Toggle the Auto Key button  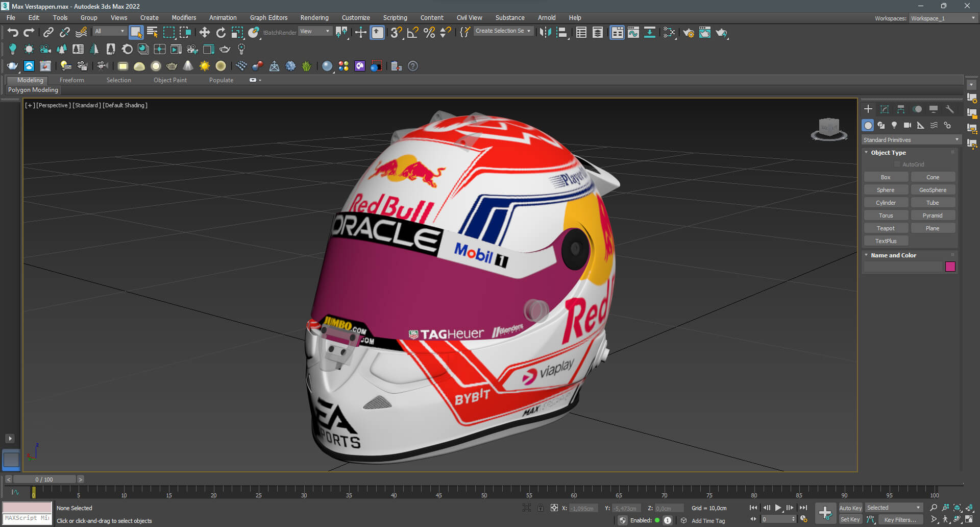(850, 508)
